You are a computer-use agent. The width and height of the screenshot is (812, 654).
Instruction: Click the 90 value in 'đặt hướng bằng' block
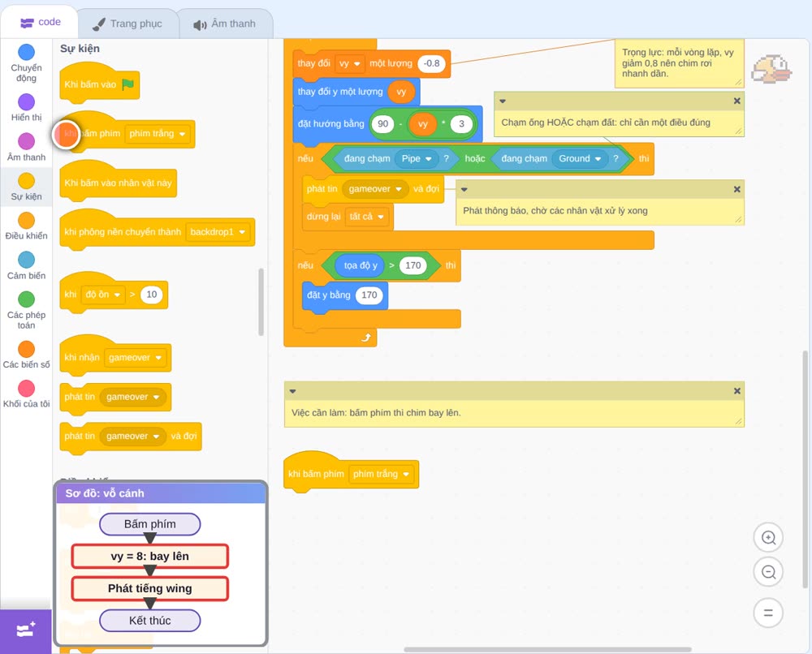(x=382, y=124)
